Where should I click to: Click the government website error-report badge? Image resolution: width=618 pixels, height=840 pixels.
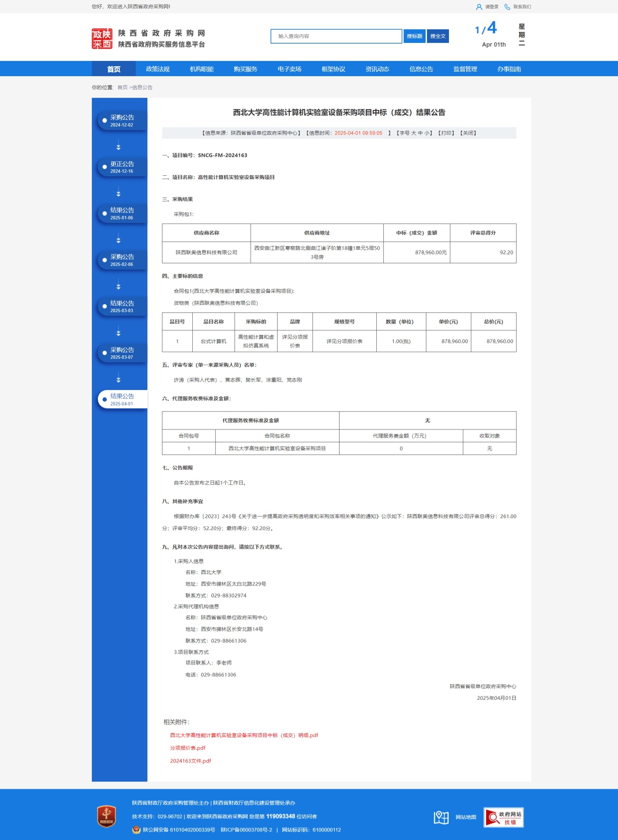503,817
